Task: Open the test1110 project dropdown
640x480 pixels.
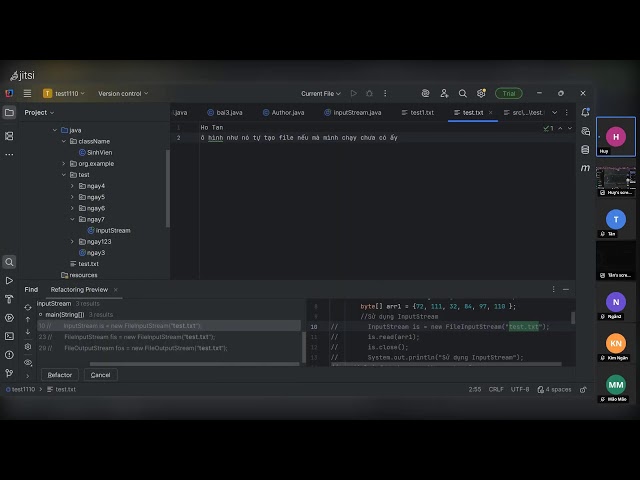Action: coord(64,93)
